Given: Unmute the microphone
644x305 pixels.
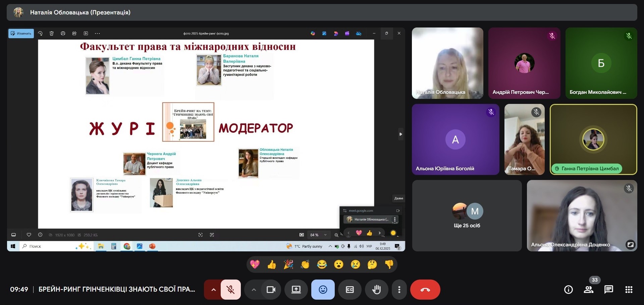Looking at the screenshot, I should 231,290.
